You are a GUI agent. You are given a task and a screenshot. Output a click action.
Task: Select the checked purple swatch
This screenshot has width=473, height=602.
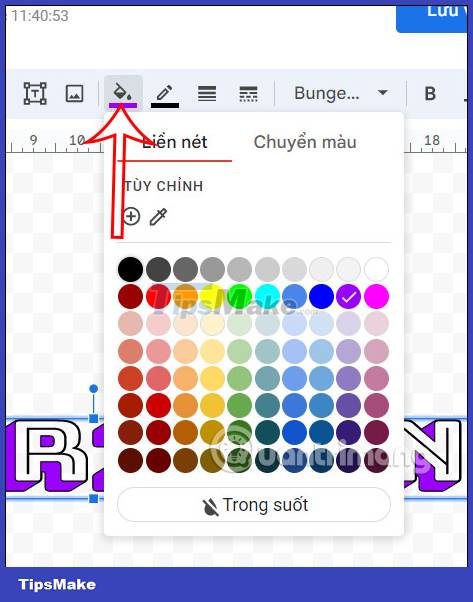(x=349, y=296)
